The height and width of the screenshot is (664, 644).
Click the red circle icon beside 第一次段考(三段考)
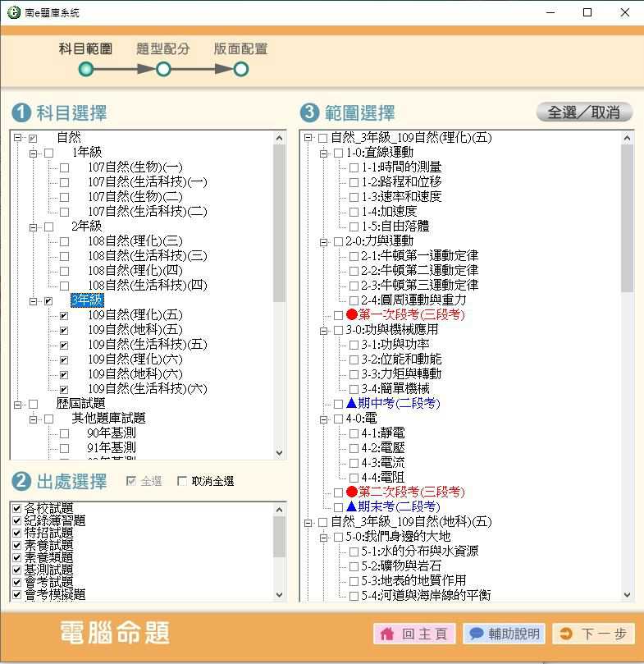point(352,314)
